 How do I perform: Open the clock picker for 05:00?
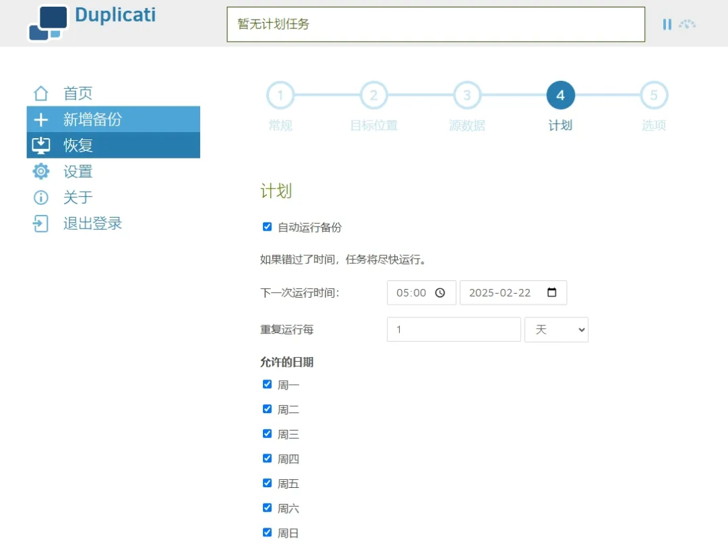tap(440, 293)
